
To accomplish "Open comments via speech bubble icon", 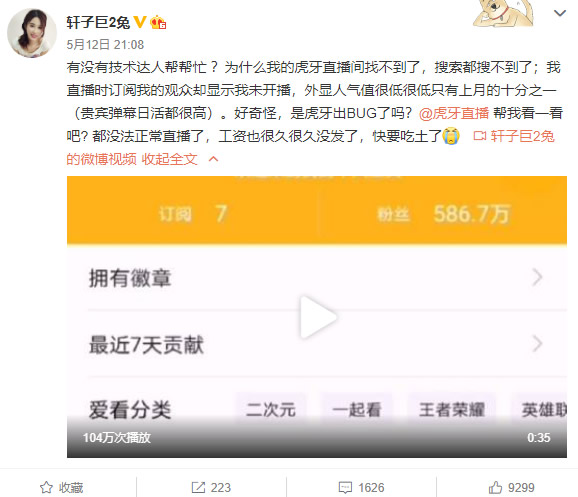I will tap(345, 487).
